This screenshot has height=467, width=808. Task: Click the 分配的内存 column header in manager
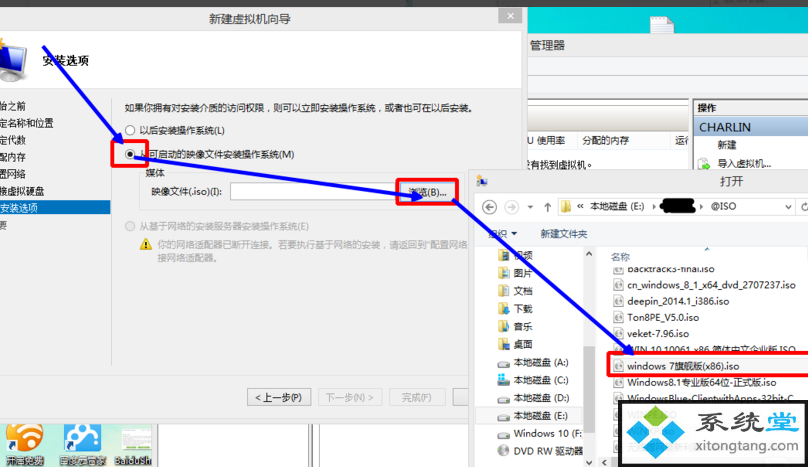click(x=605, y=140)
